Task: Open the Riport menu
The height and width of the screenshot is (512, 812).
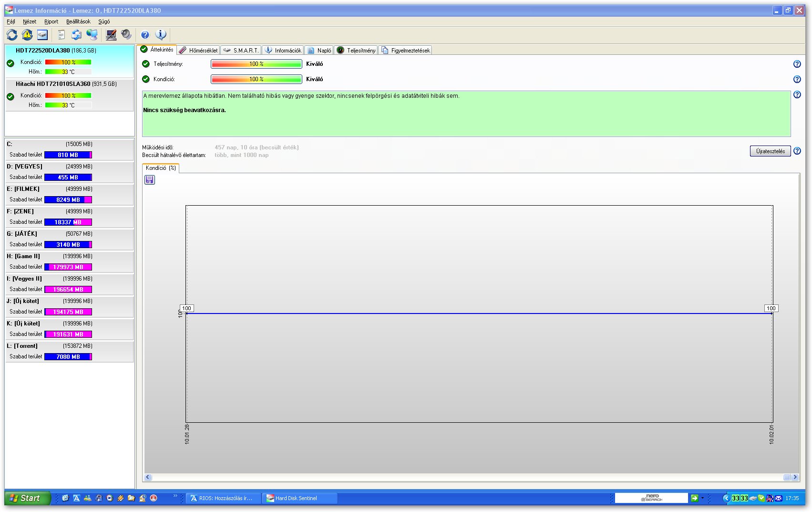Action: coord(51,21)
